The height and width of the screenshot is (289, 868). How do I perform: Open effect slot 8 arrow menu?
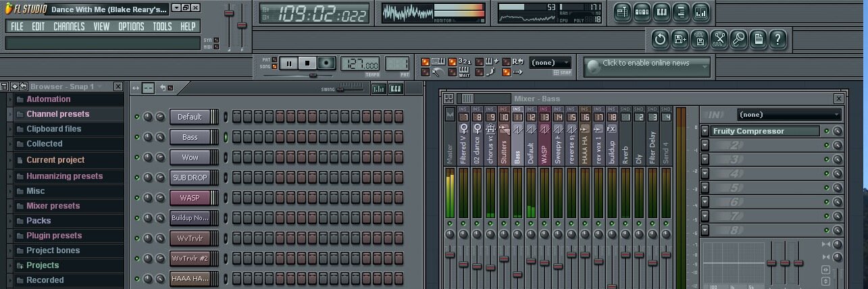705,230
